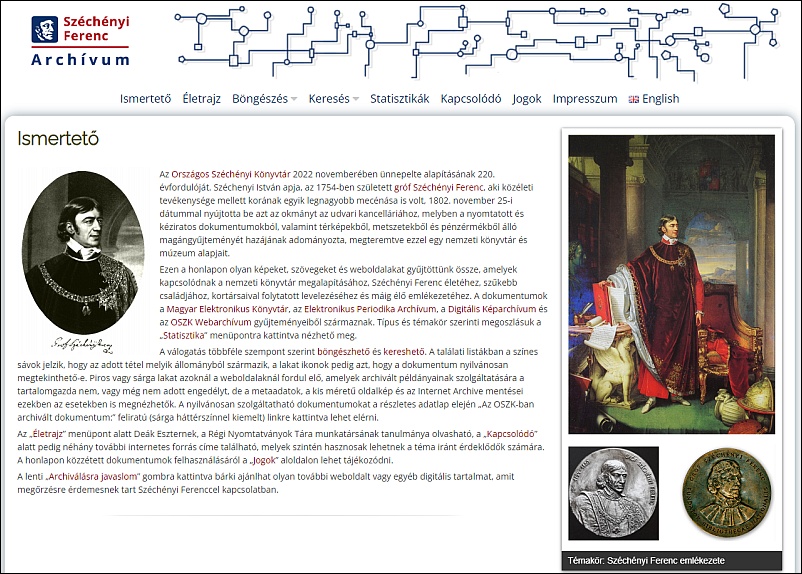Click the Ismertető page heading
This screenshot has width=802, height=574.
[x=58, y=138]
